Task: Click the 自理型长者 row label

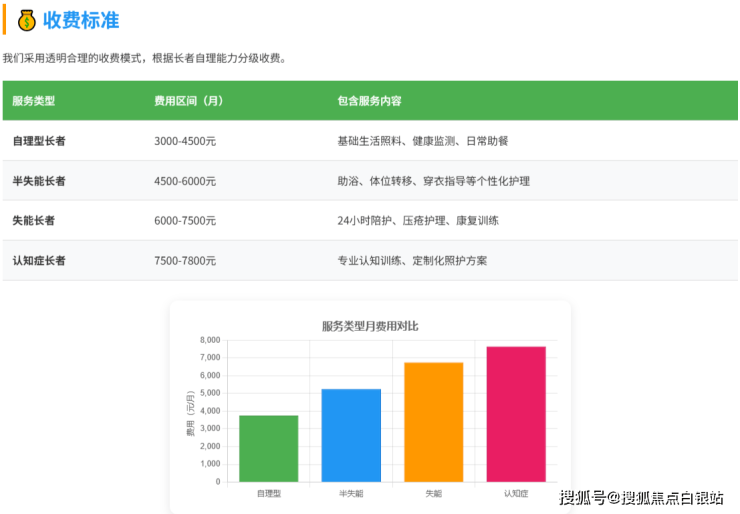Action: pos(39,141)
